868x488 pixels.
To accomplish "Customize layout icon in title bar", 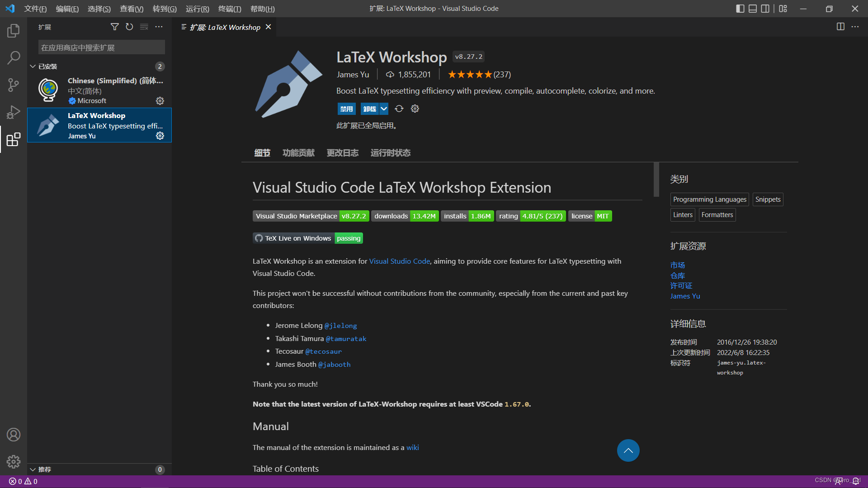I will [x=783, y=9].
